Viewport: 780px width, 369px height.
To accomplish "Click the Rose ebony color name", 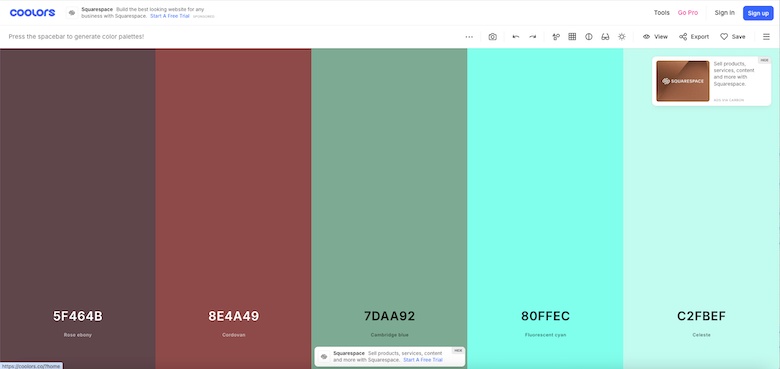I will (78, 335).
